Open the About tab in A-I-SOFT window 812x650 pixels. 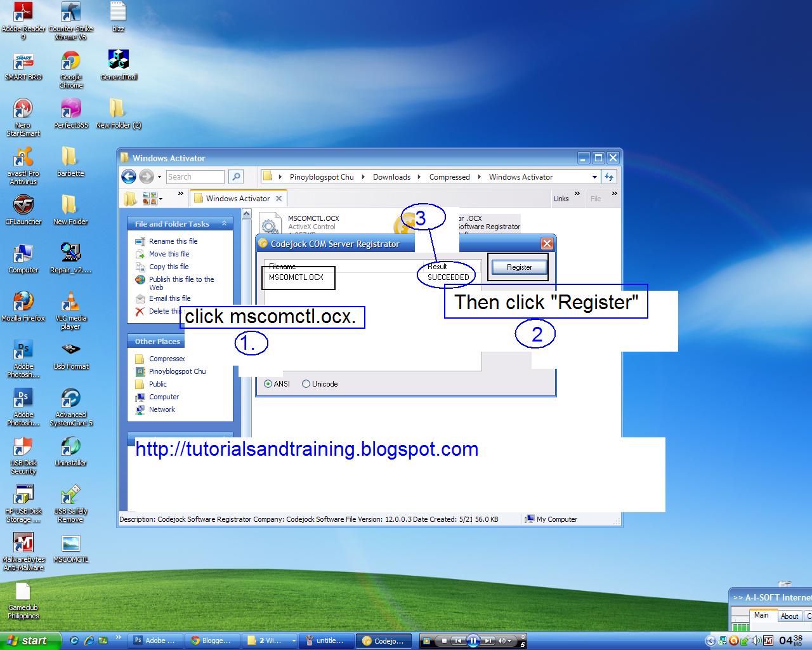[x=789, y=616]
